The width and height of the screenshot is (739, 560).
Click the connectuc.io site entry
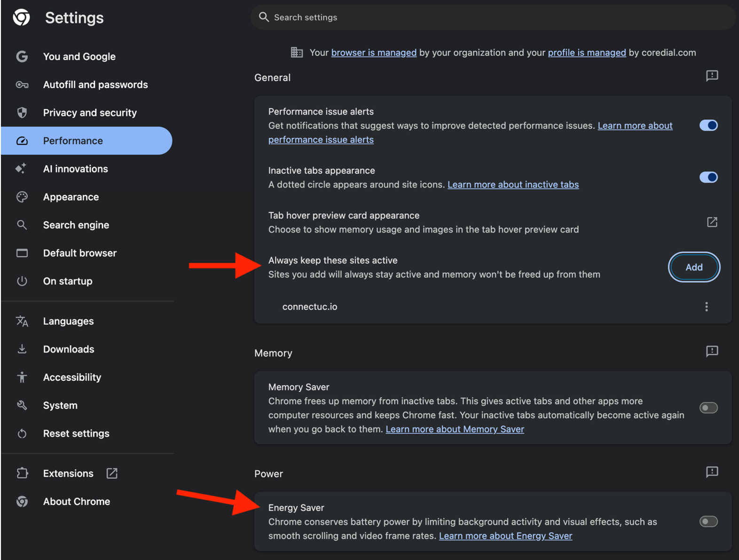(310, 307)
